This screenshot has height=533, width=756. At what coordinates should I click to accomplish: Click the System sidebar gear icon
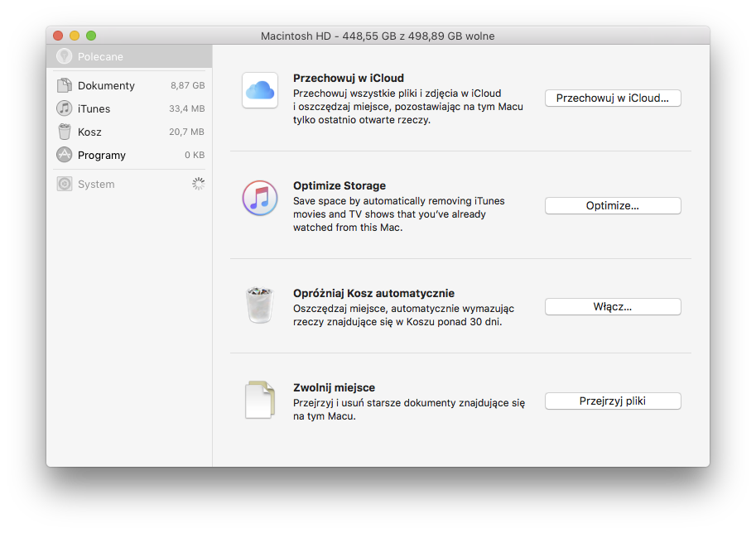tap(64, 184)
